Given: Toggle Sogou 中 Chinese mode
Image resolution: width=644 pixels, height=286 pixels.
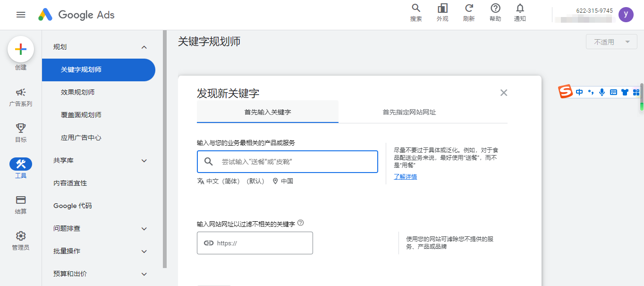Looking at the screenshot, I should (x=579, y=92).
